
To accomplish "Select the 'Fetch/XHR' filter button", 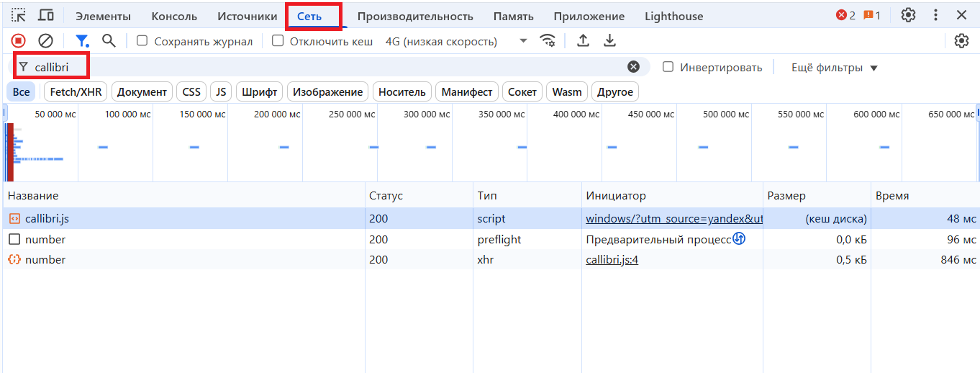I will click(76, 92).
